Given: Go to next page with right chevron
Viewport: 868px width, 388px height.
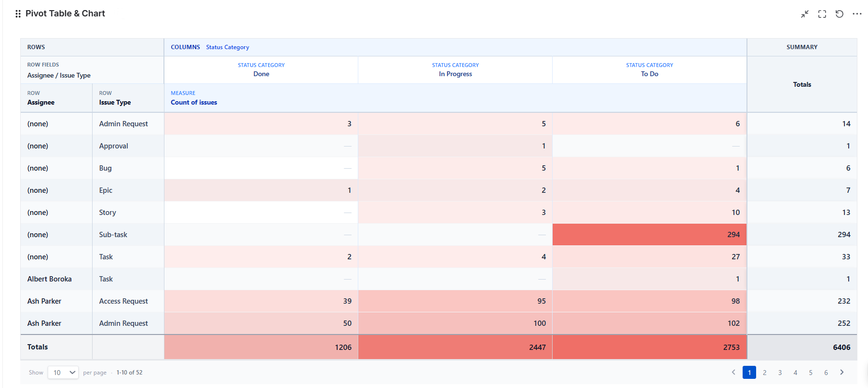Looking at the screenshot, I should [x=842, y=372].
